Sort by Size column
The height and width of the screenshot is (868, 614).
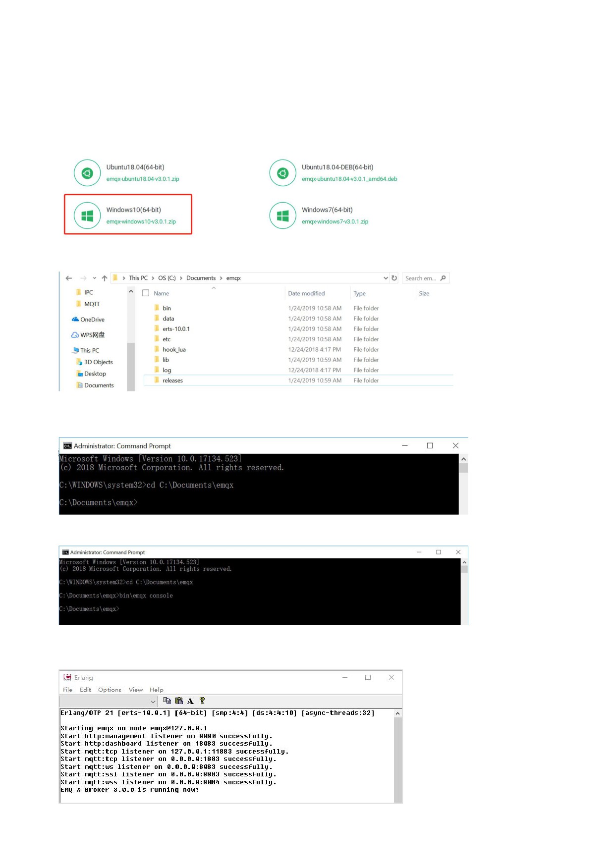pyautogui.click(x=424, y=293)
